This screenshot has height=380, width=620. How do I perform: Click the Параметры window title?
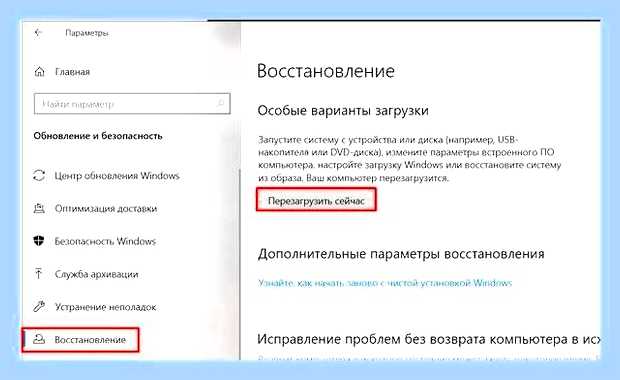click(x=87, y=33)
